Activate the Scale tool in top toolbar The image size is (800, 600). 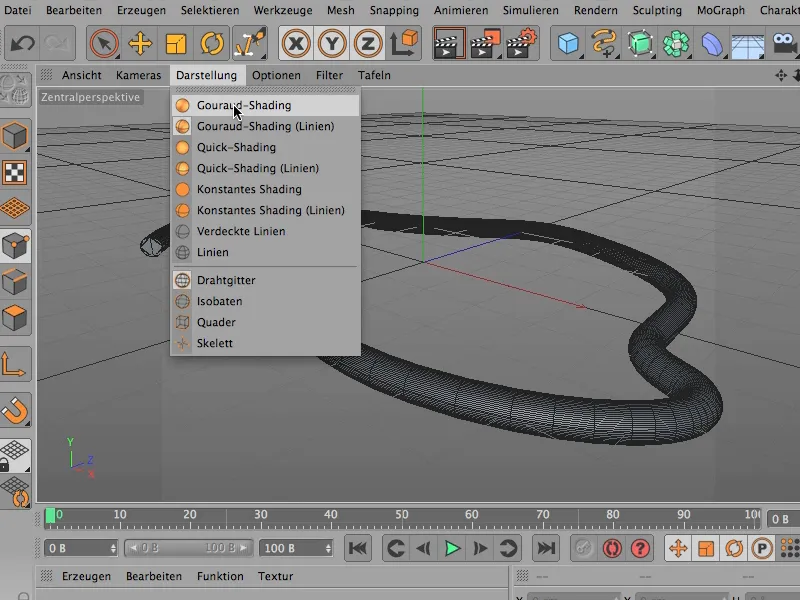(176, 43)
